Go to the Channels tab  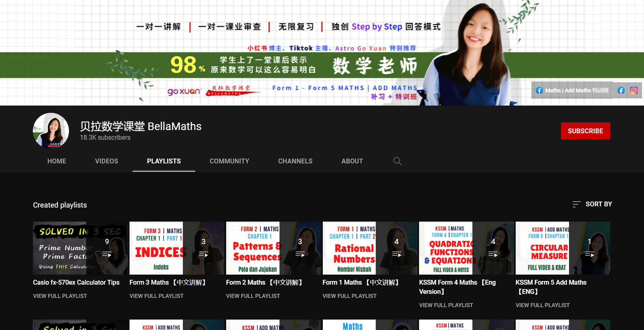(295, 161)
